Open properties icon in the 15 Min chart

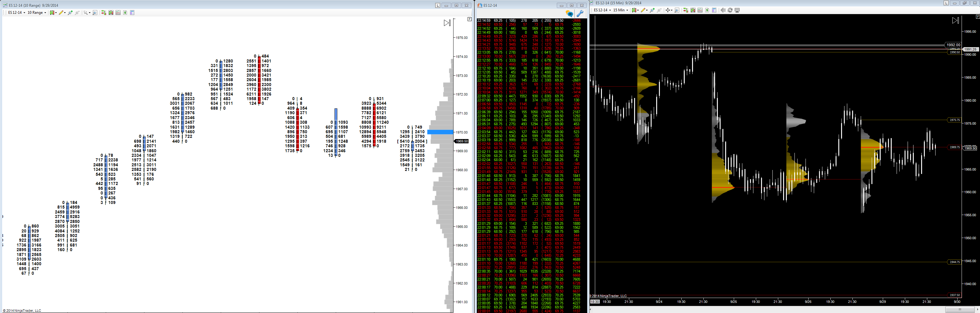point(714,10)
